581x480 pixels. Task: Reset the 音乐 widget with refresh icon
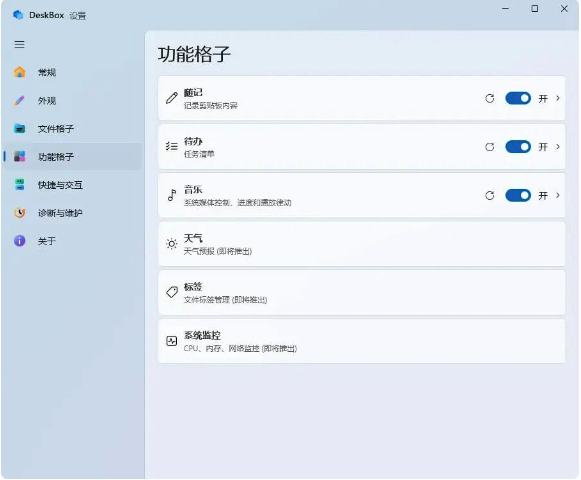pyautogui.click(x=489, y=195)
